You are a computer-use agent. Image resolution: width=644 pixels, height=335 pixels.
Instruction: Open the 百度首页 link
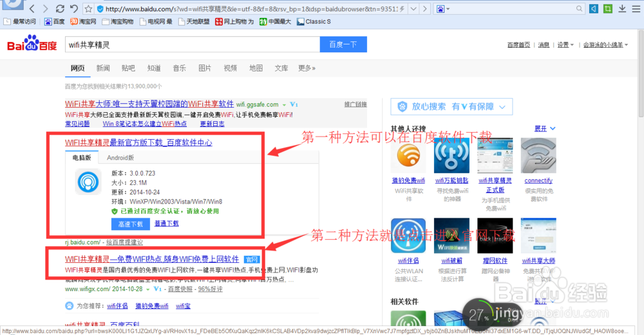click(x=518, y=45)
